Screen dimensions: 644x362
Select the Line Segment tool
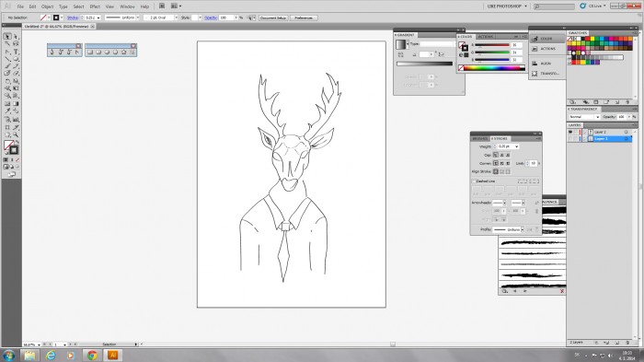coord(7,59)
